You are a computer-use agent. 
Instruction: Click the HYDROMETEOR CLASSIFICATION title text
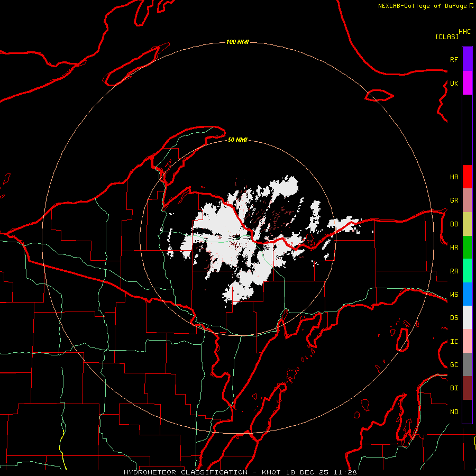tap(186, 472)
